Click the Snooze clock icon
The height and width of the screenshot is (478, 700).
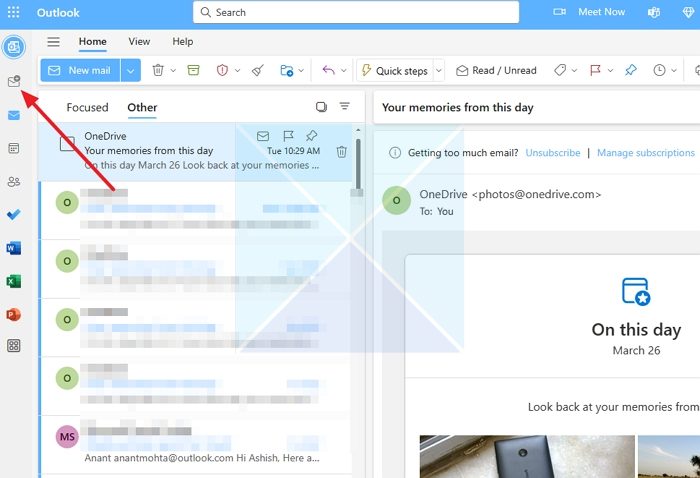[x=659, y=70]
